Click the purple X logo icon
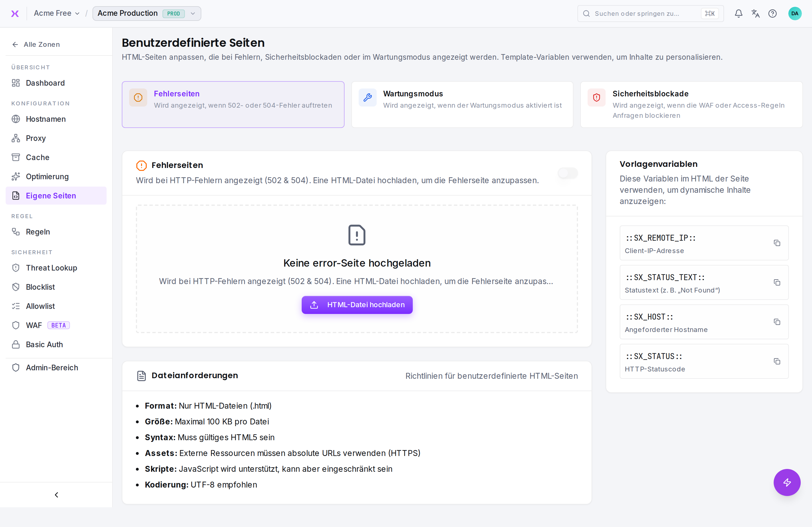Viewport: 812px width, 527px height. click(15, 14)
